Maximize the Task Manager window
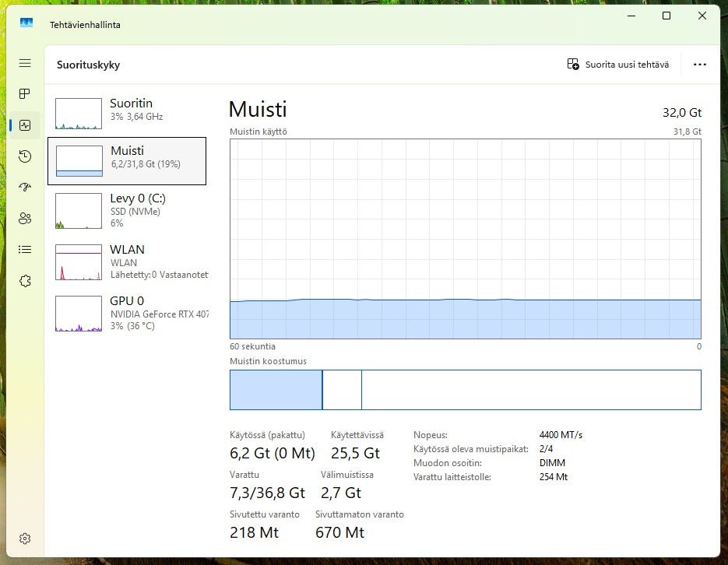 click(x=666, y=16)
